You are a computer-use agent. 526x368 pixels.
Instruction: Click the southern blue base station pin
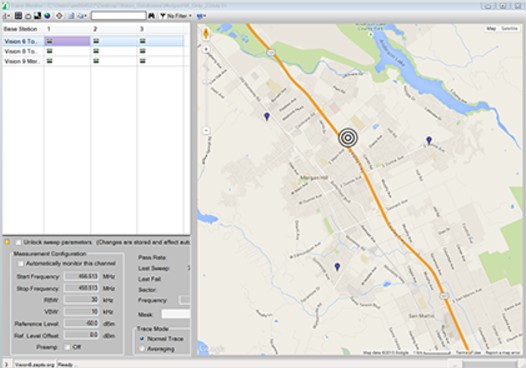337,267
